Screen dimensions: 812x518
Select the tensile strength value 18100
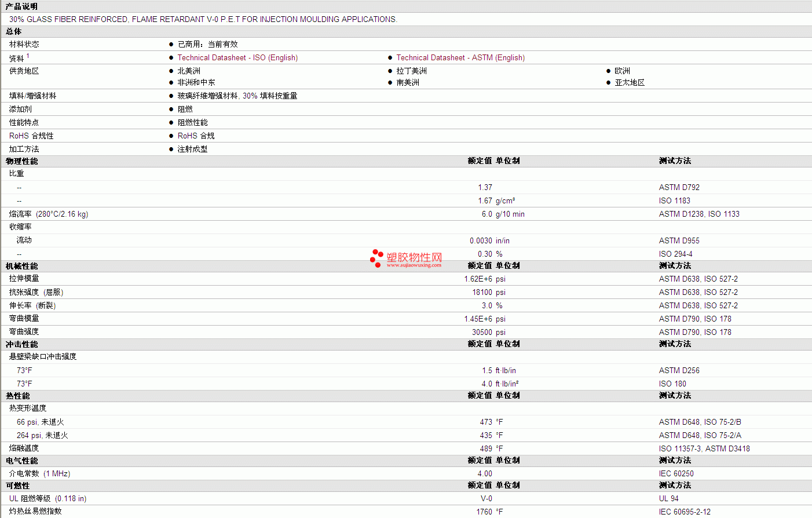click(x=482, y=292)
